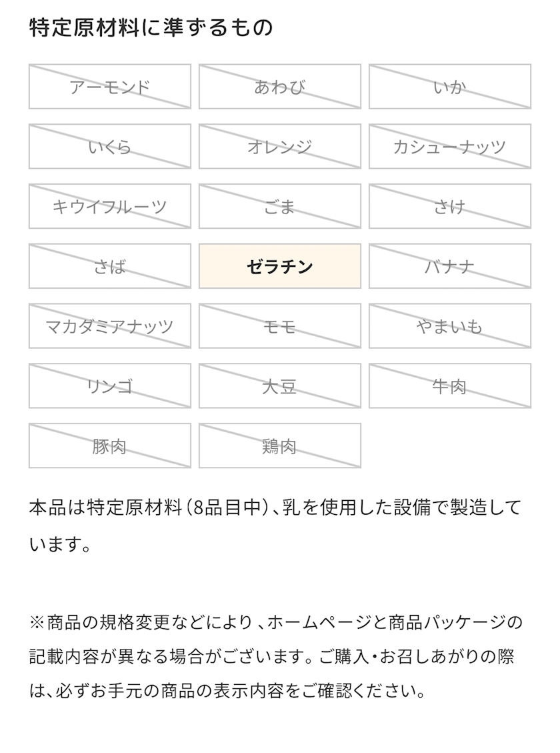560x753 pixels.
Task: Click the いくら allergen cell
Action: pos(109,147)
